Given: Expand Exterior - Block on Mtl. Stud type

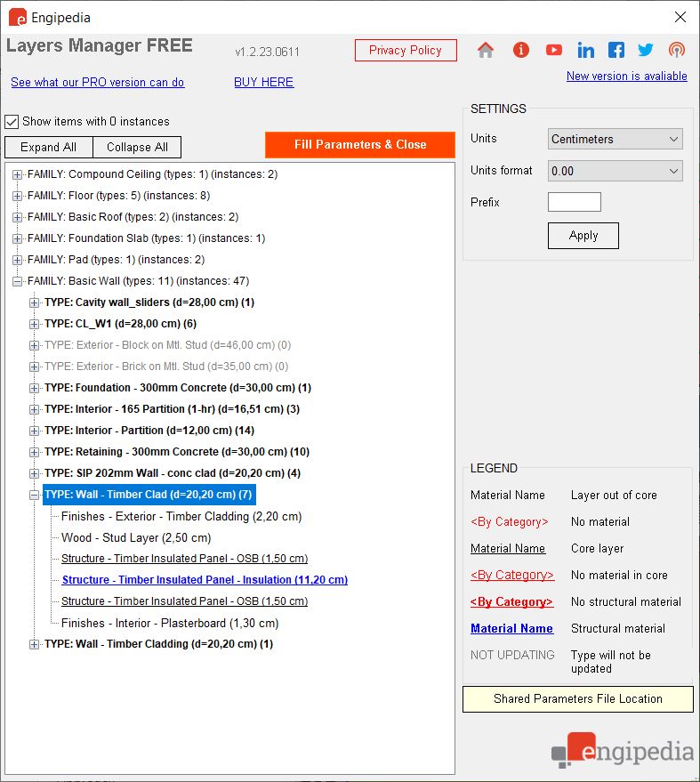Looking at the screenshot, I should (34, 345).
